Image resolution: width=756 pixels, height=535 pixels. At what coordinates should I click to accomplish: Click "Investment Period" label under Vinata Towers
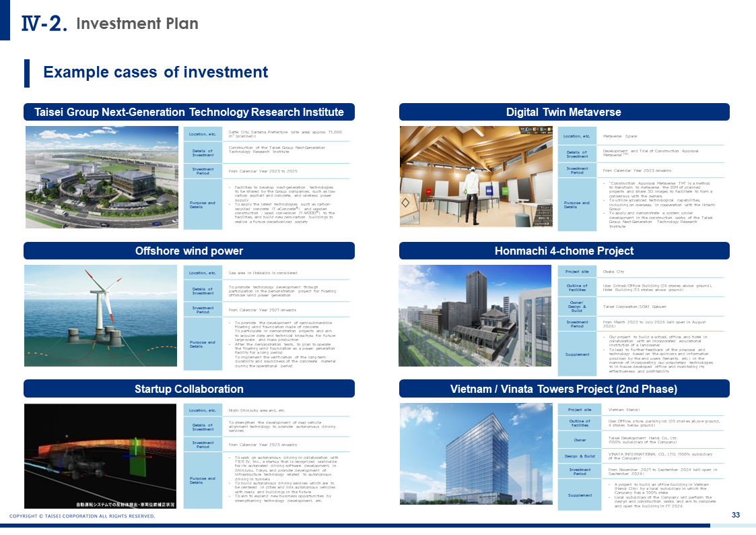[580, 471]
